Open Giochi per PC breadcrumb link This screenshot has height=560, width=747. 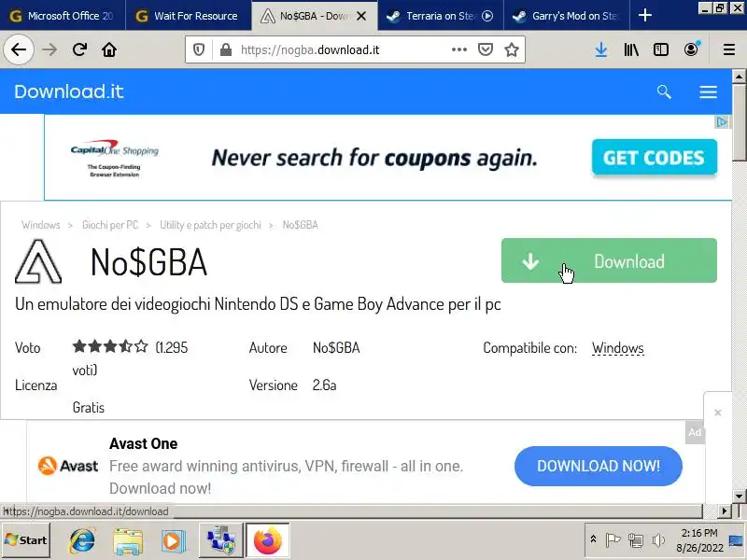pyautogui.click(x=110, y=225)
